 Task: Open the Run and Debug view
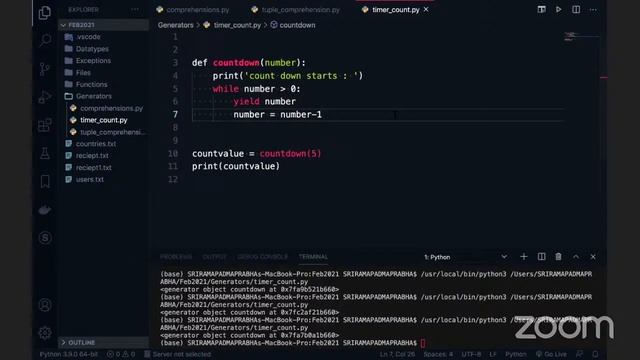45,97
